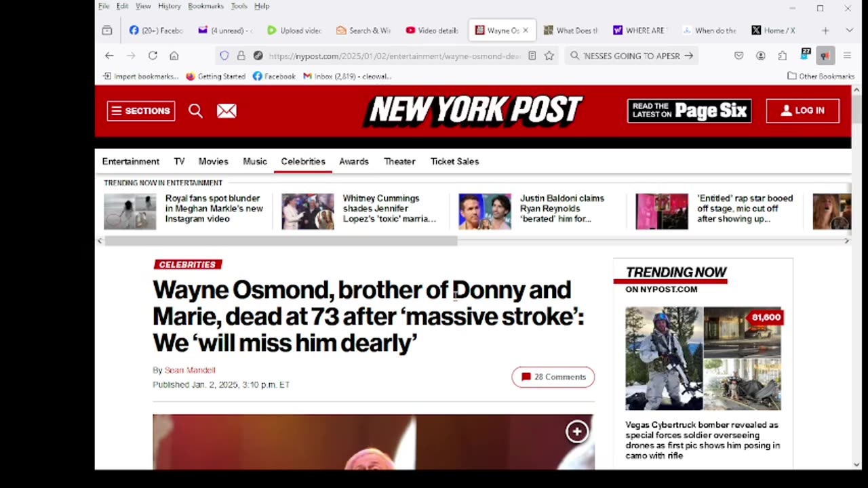The width and height of the screenshot is (868, 488).
Task: Open the Tools menu
Action: point(239,6)
